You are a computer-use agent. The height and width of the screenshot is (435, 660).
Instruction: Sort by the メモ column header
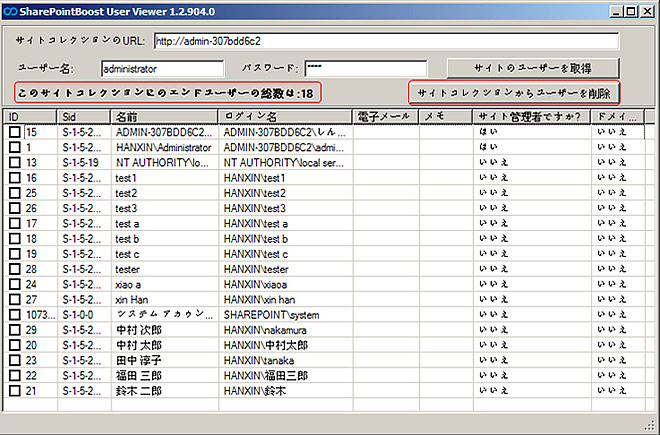(446, 117)
